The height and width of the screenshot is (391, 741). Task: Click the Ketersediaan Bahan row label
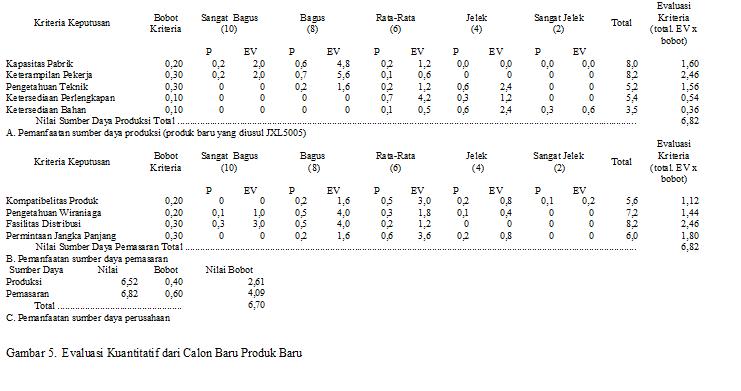tap(46, 110)
